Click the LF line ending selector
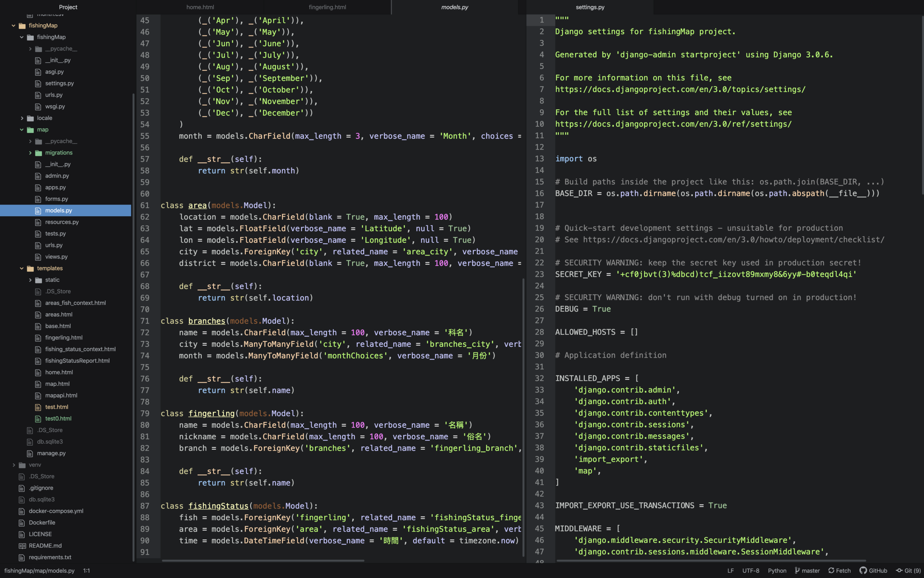Viewport: 924px width, 578px height. [x=730, y=570]
